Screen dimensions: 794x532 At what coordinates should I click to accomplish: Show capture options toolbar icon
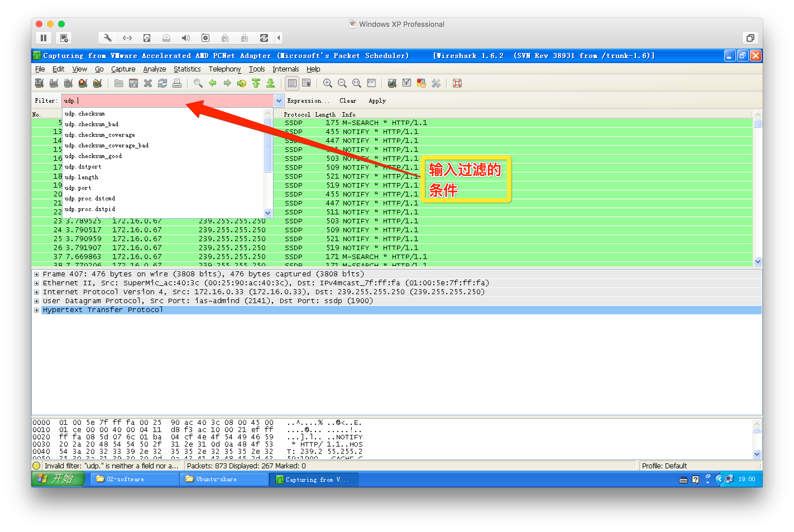54,83
